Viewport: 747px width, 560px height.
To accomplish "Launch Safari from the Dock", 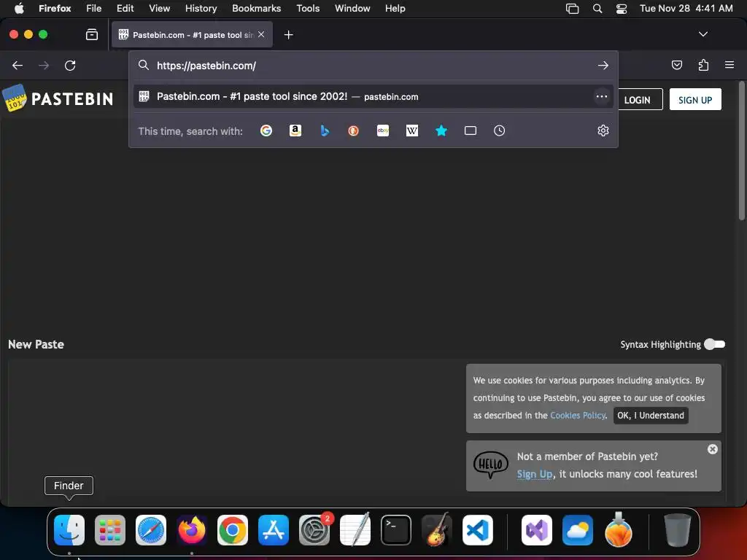I will [x=151, y=530].
